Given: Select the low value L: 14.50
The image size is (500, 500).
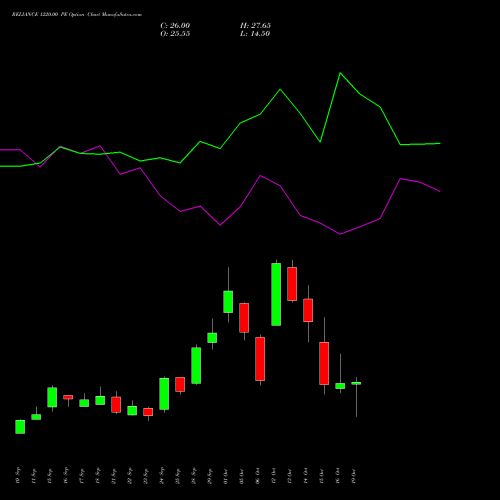Looking at the screenshot, I should tap(255, 34).
